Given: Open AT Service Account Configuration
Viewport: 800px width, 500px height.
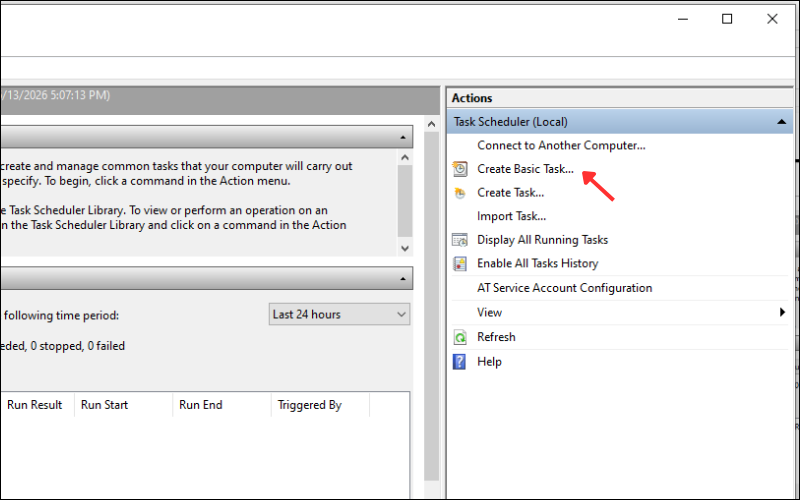Looking at the screenshot, I should [564, 288].
